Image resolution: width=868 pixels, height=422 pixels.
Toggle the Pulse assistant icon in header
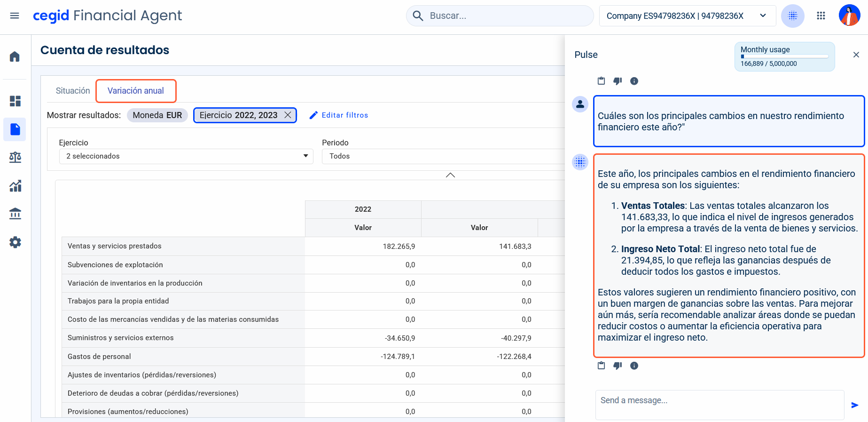click(x=792, y=16)
